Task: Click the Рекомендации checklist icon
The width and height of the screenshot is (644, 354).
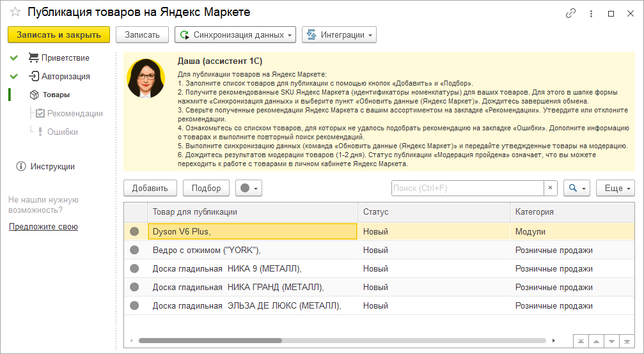Action: [x=40, y=113]
